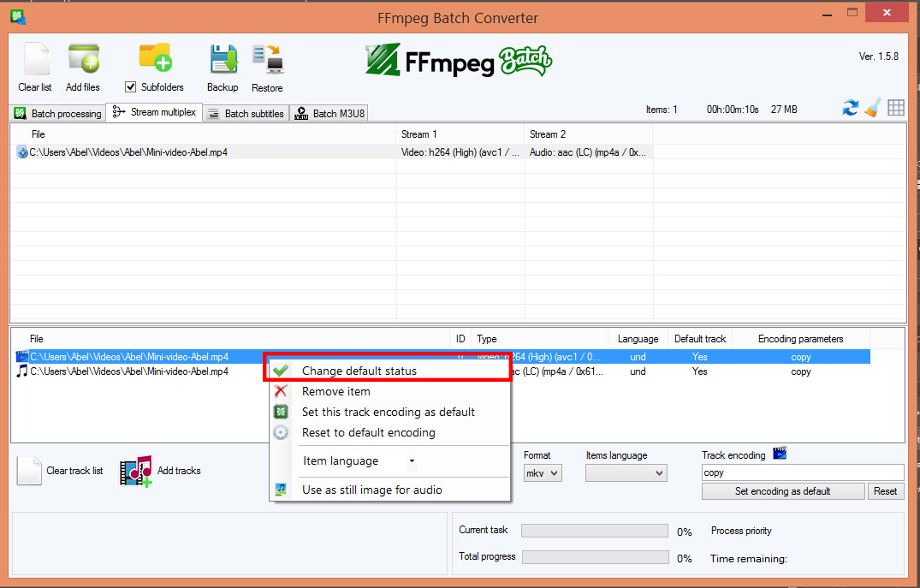Click the Total progress bar

tap(595, 557)
